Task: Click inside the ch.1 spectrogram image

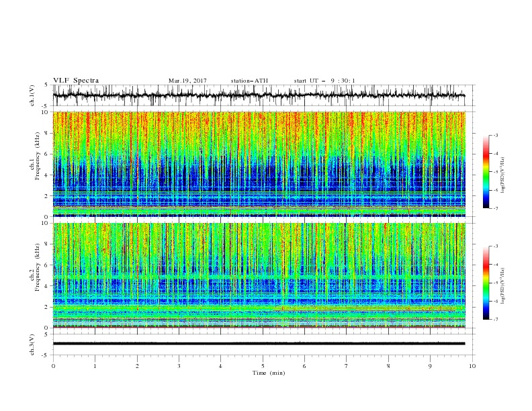Action: [x=259, y=164]
